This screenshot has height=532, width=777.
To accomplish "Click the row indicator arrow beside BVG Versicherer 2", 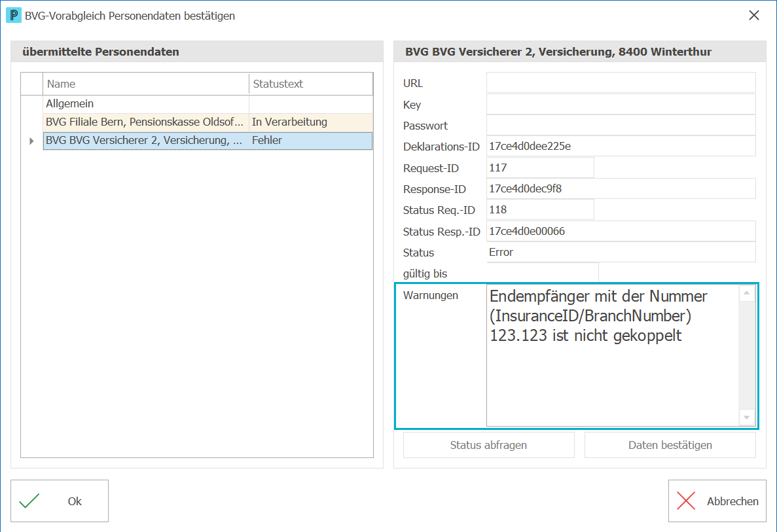I will pos(31,141).
